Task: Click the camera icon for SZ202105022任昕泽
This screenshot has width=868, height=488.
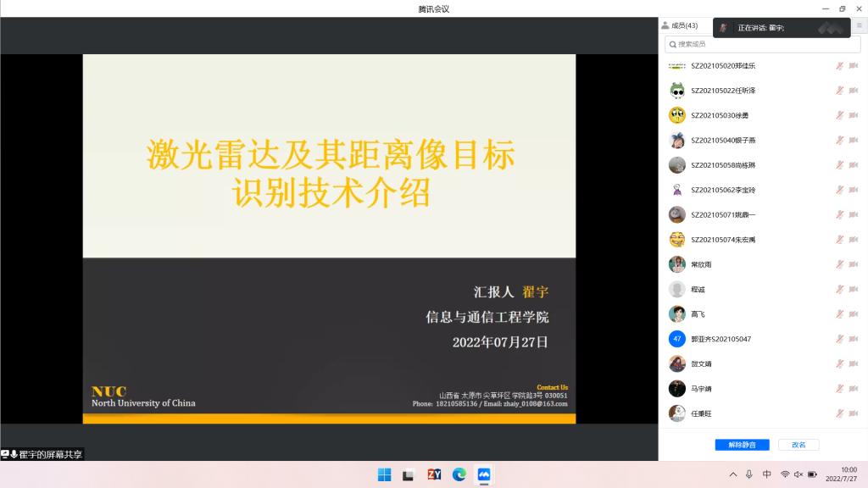Action: click(853, 90)
